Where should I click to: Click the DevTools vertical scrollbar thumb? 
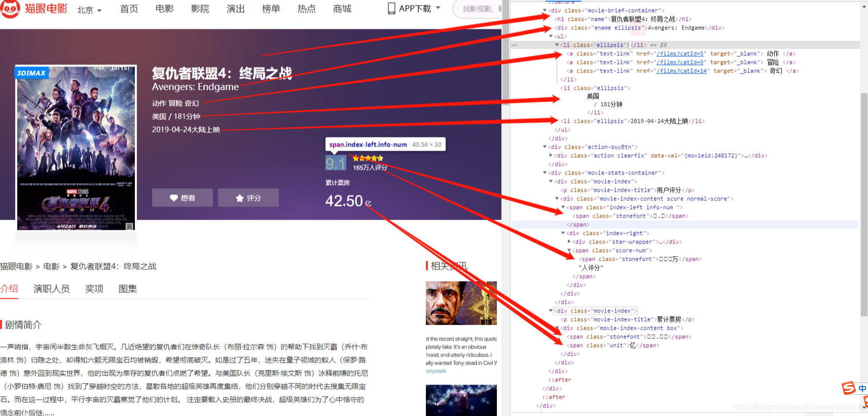coord(864,204)
